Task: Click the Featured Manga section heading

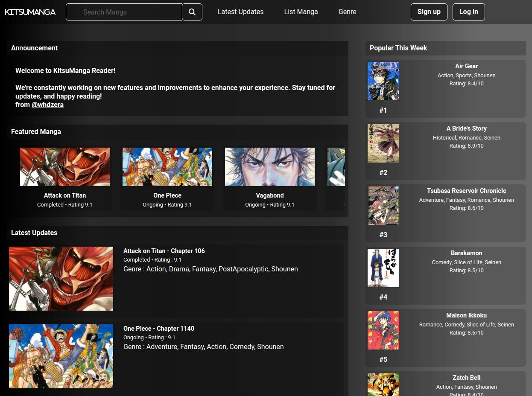Action: pos(36,131)
